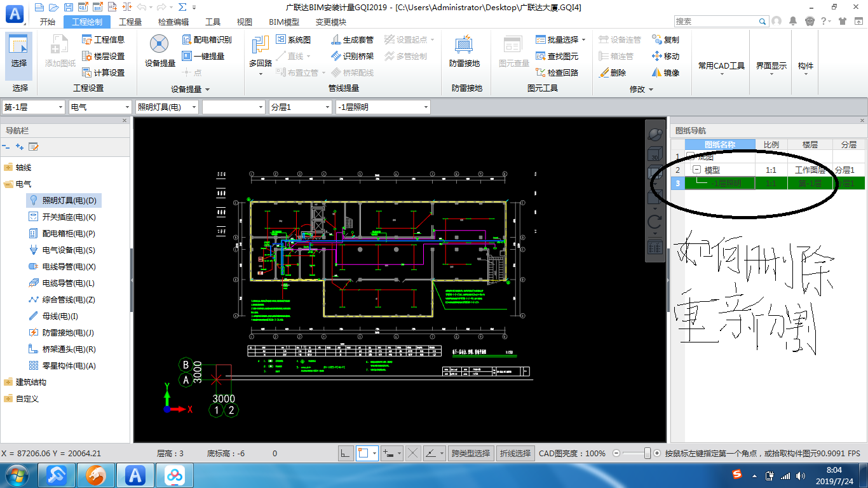
Task: Click the search magnifier icon
Action: 763,21
